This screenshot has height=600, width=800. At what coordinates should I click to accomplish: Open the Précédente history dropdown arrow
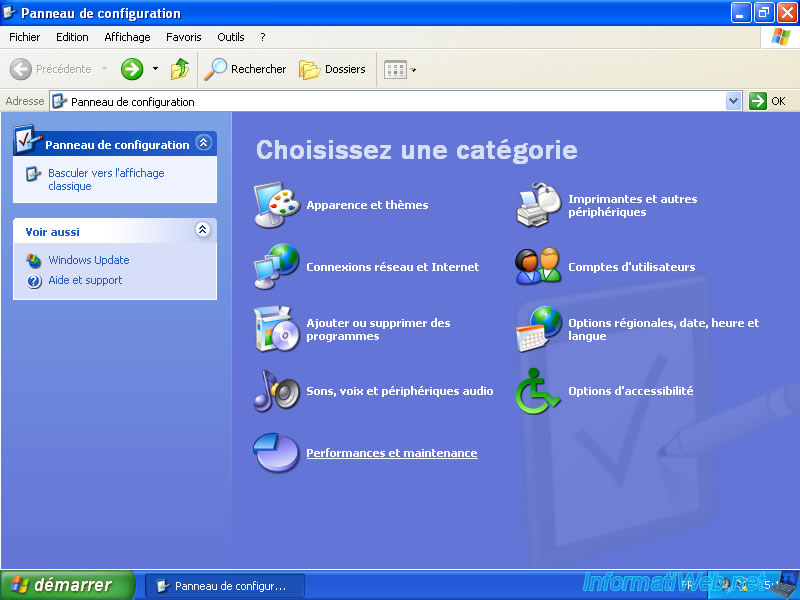[x=105, y=69]
